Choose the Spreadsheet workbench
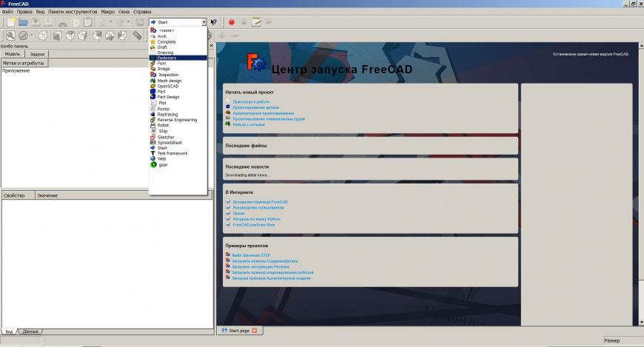The width and height of the screenshot is (644, 347). 178,143
